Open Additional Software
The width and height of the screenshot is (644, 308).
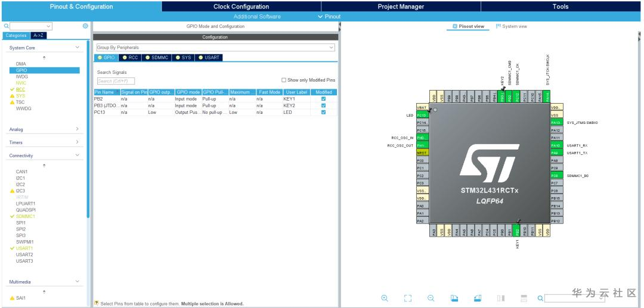pos(257,17)
